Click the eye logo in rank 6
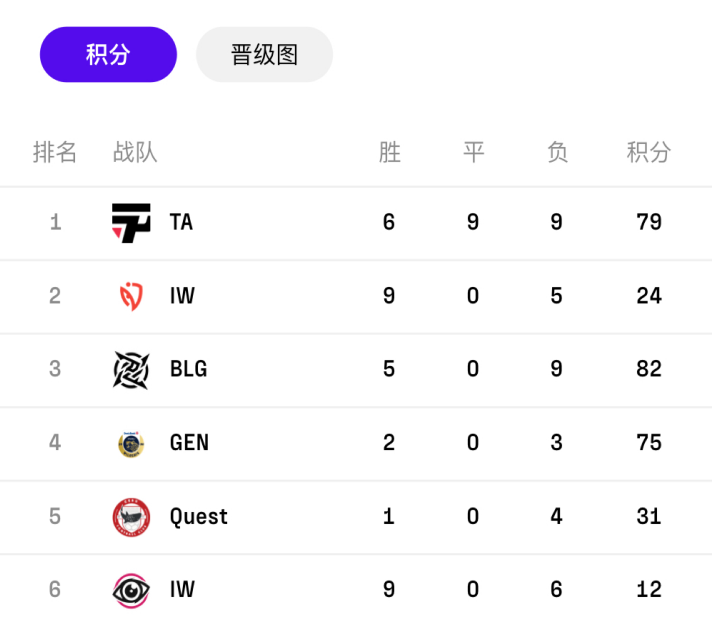The image size is (712, 624). (131, 590)
